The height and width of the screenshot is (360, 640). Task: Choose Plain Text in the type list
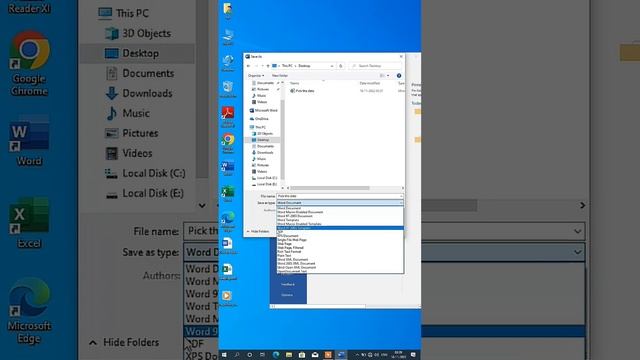click(x=340, y=256)
